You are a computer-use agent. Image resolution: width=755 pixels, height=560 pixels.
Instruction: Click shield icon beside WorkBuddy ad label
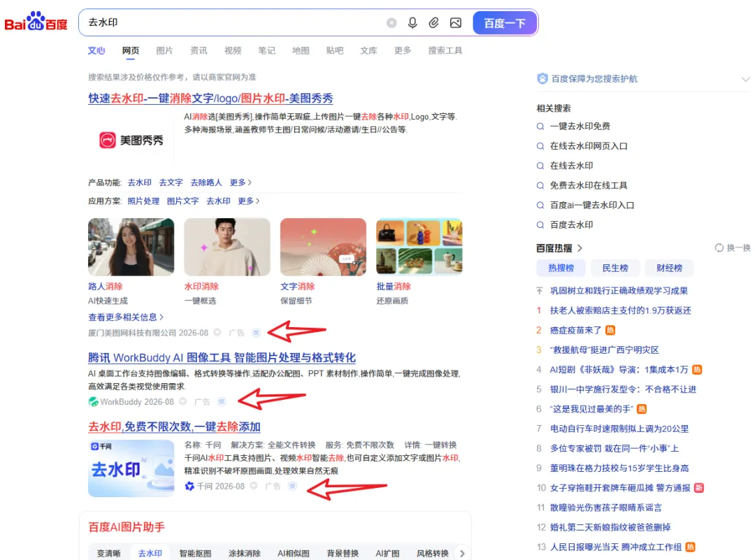coord(222,401)
